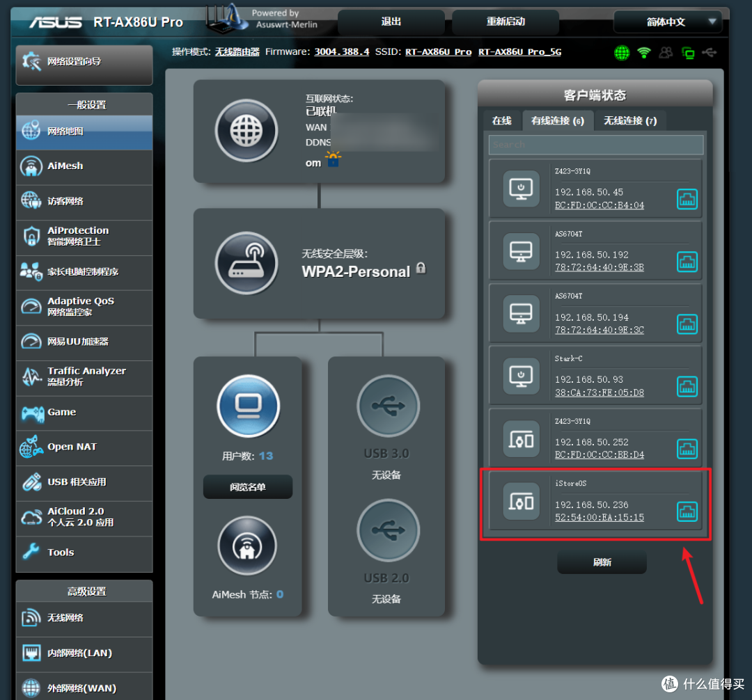
Task: Open 网易UU加速器 menu item
Action: (x=84, y=342)
